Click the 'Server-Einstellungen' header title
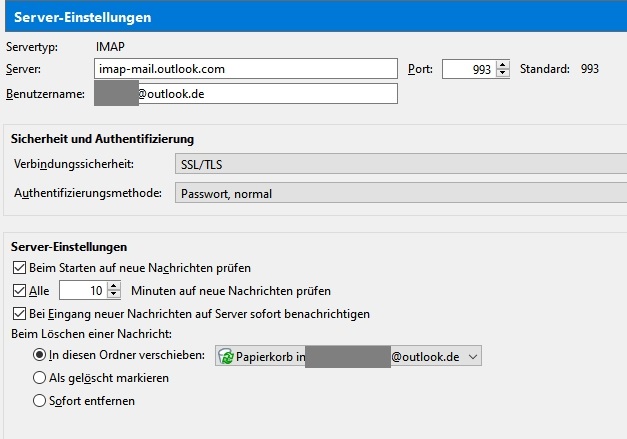Screen dimensions: 627x439 tap(83, 18)
